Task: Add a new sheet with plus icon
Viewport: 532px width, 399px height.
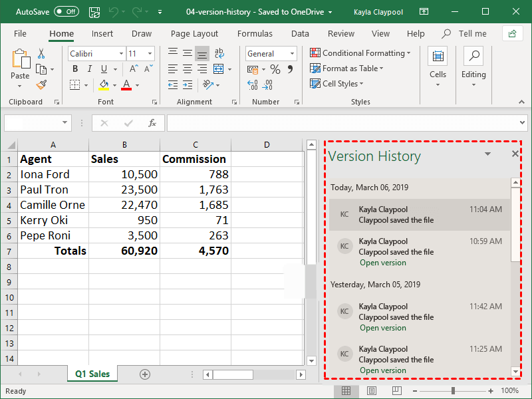Action: 145,374
